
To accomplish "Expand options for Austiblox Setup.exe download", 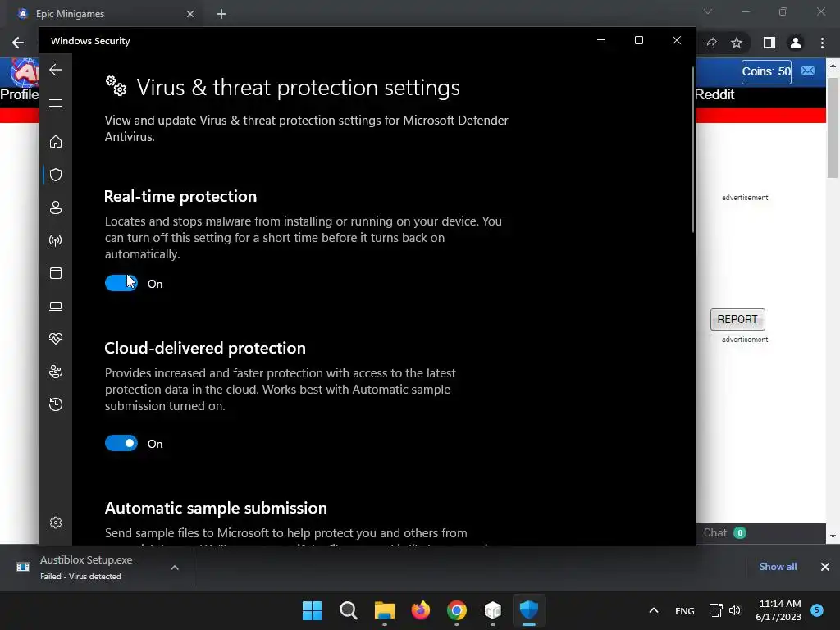I will coord(175,568).
